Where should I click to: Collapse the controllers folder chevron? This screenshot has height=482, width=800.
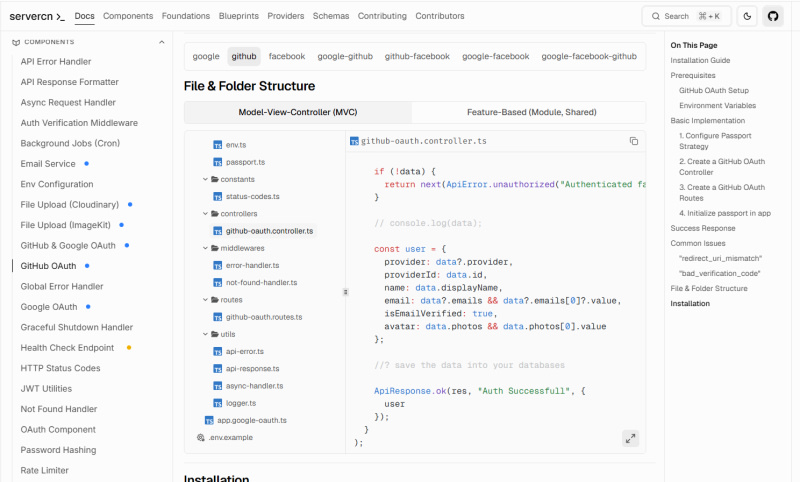tap(205, 214)
